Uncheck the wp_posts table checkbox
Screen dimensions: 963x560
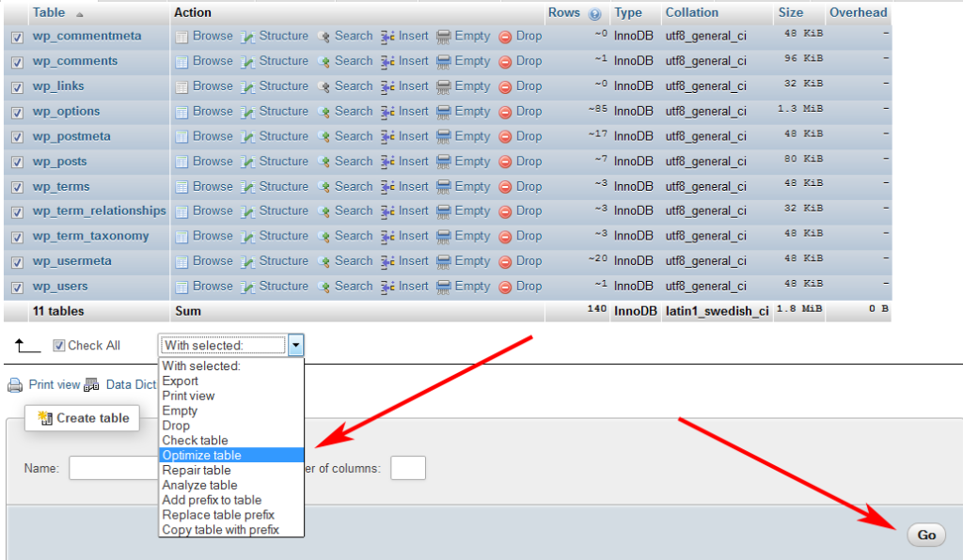coord(17,163)
